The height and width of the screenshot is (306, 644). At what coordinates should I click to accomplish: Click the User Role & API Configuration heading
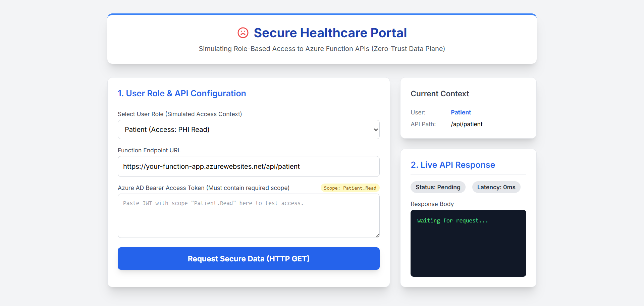point(182,93)
